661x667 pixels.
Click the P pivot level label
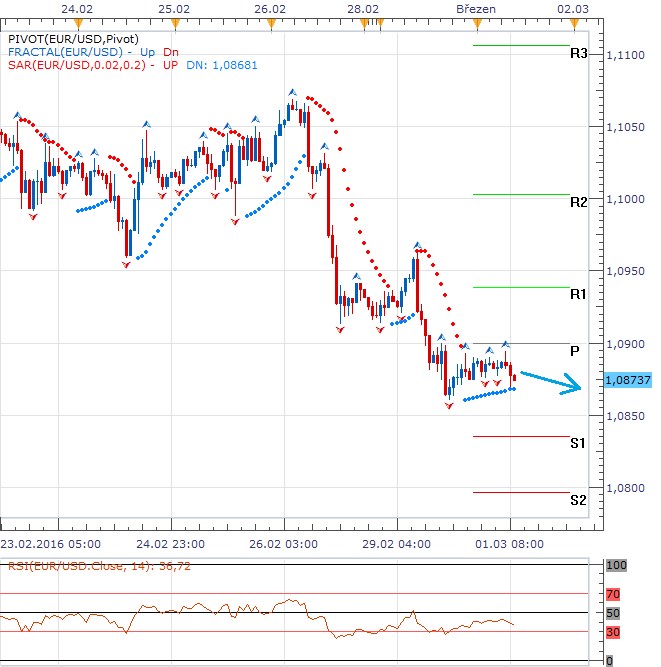pyautogui.click(x=574, y=351)
